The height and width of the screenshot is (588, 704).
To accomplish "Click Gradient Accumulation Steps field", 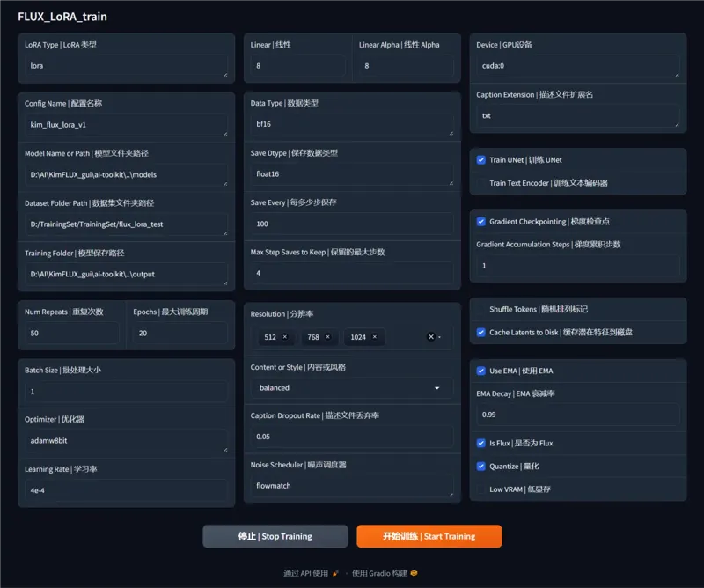I will 578,266.
